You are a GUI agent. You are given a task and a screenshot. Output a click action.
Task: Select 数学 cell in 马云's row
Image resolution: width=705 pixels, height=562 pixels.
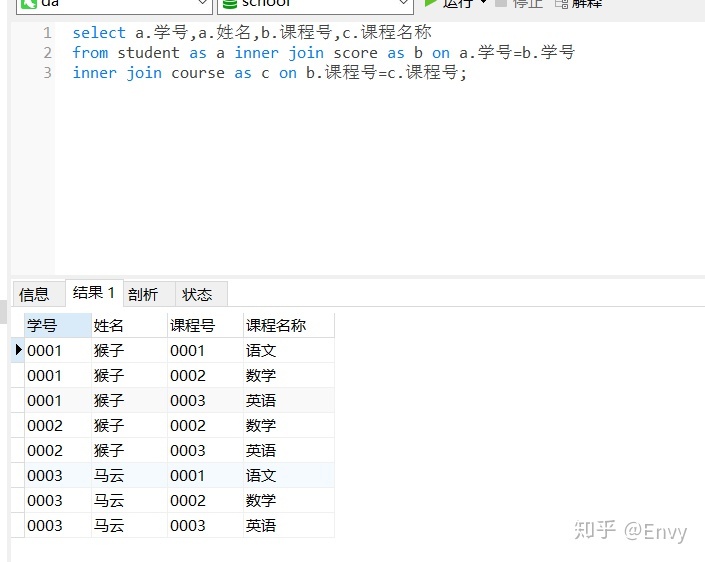tap(289, 500)
